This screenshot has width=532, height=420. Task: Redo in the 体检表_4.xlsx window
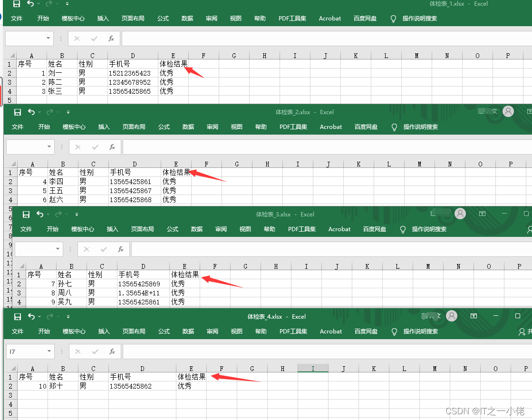[x=50, y=316]
